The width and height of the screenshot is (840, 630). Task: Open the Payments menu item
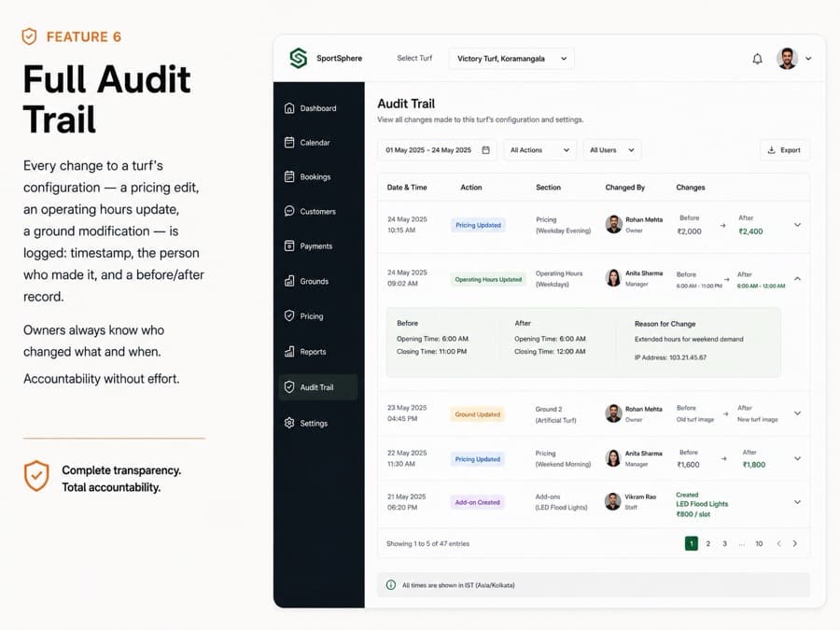(x=316, y=246)
